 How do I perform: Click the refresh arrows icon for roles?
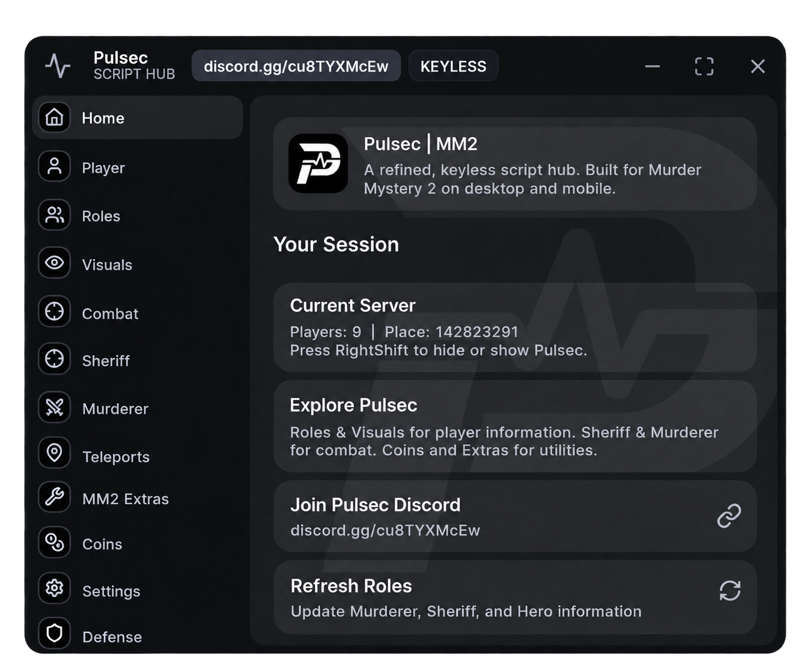pos(730,591)
